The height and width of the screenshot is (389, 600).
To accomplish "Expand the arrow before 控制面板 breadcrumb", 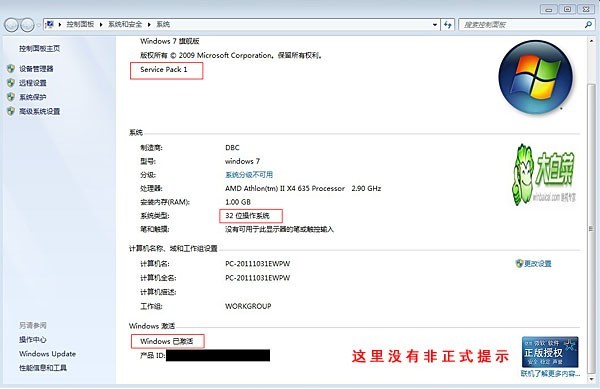I will [60, 24].
